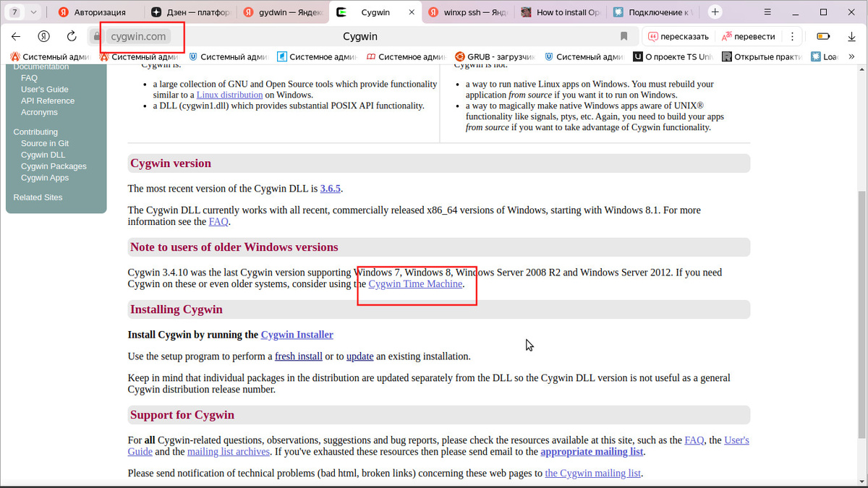Open the Cygwin Installer link

[x=297, y=335]
